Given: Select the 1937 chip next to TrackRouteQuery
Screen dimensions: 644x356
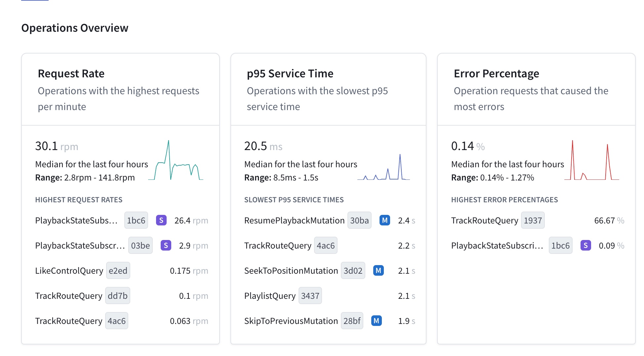Looking at the screenshot, I should pyautogui.click(x=533, y=220).
